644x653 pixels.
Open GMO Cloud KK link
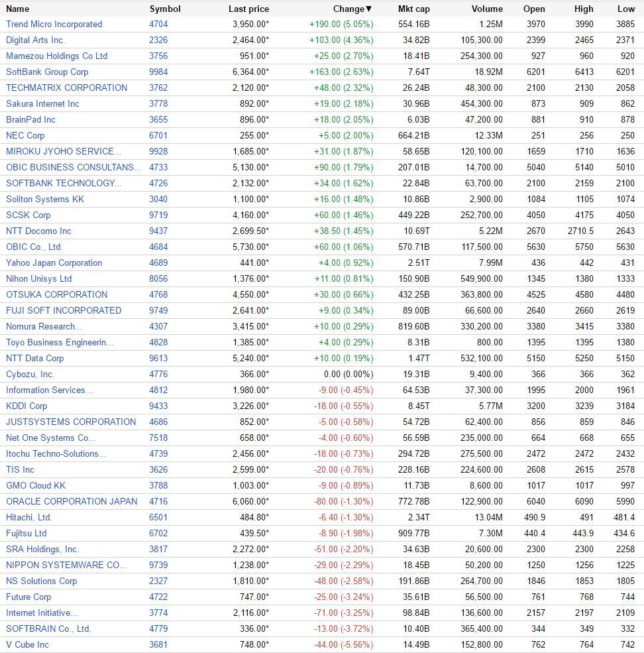(36, 485)
